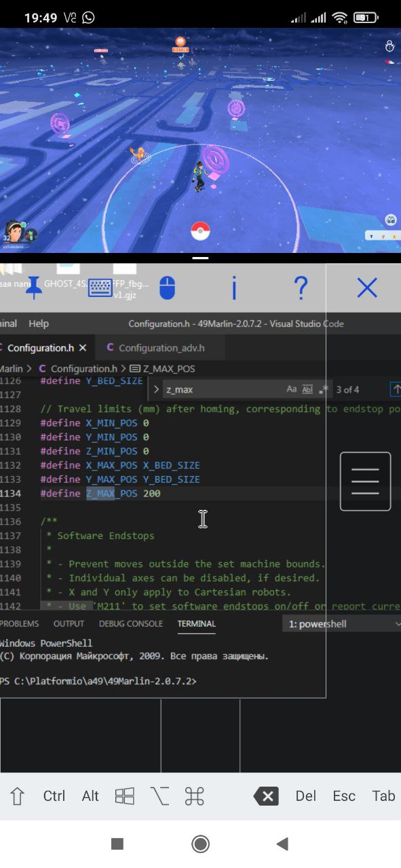Tap the binoculars icon above Nearby tracker
The height and width of the screenshot is (868, 401).
390,219
